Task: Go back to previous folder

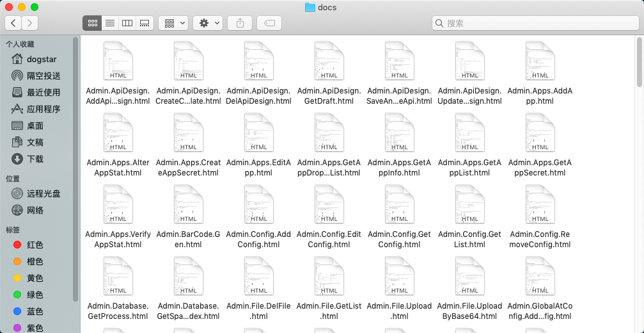Action: click(x=13, y=23)
